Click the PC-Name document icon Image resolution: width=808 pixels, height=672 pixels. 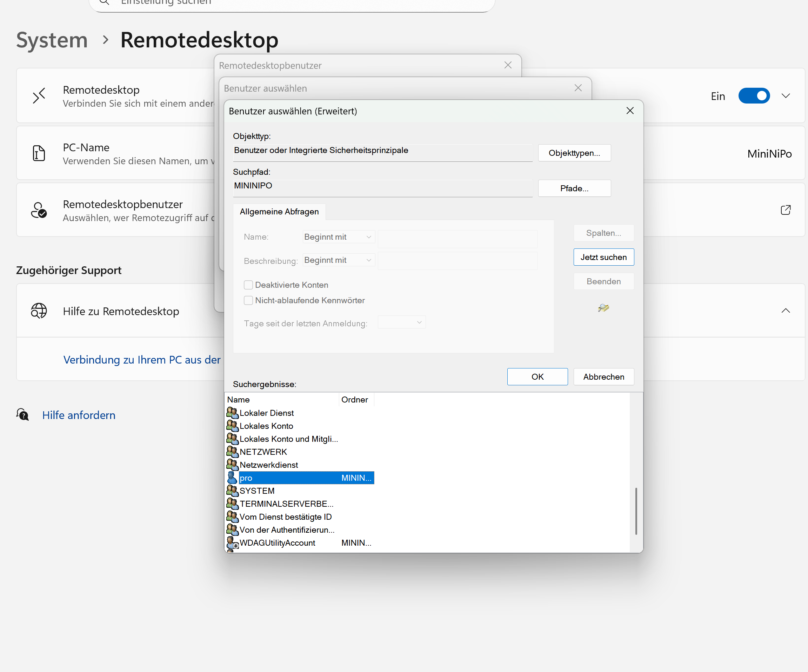39,153
